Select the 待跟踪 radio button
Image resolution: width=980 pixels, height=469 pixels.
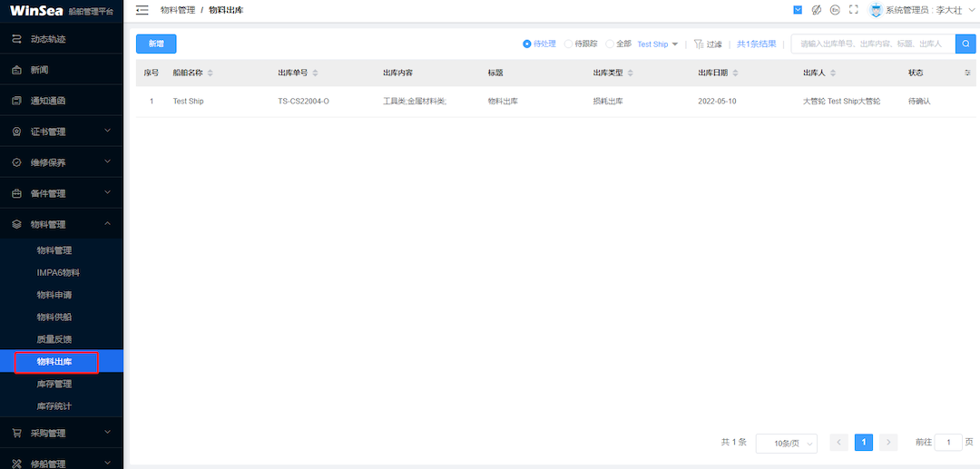[x=568, y=44]
